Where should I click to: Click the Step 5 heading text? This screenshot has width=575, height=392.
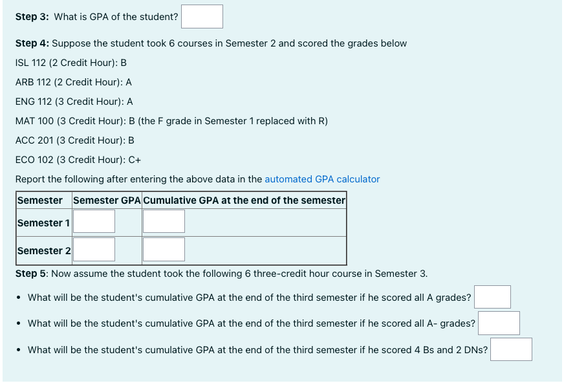click(30, 273)
